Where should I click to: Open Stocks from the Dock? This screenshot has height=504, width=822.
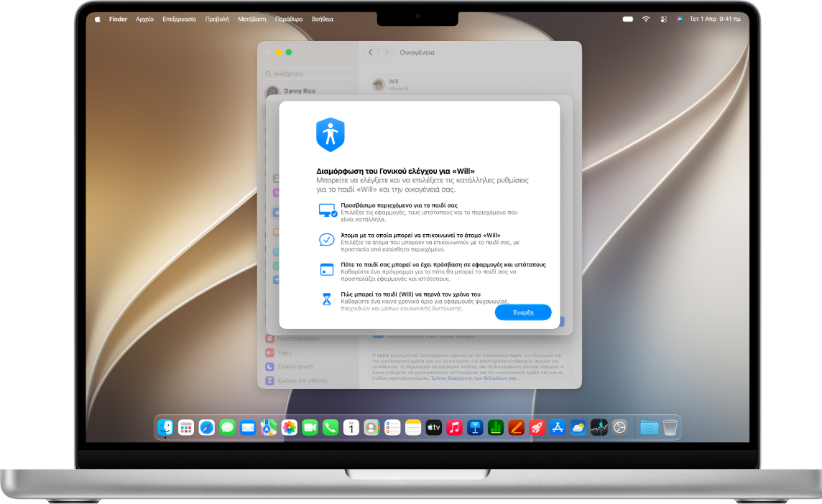pos(599,427)
